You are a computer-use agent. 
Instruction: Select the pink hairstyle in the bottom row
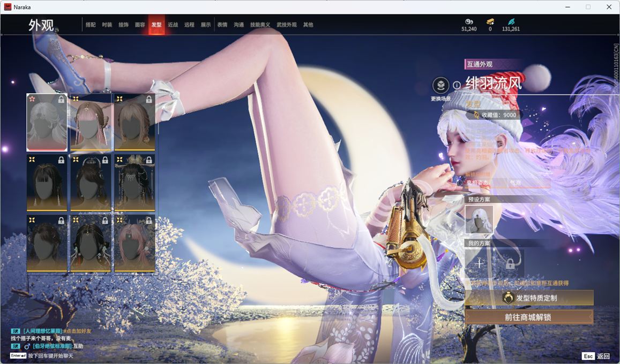pyautogui.click(x=135, y=243)
